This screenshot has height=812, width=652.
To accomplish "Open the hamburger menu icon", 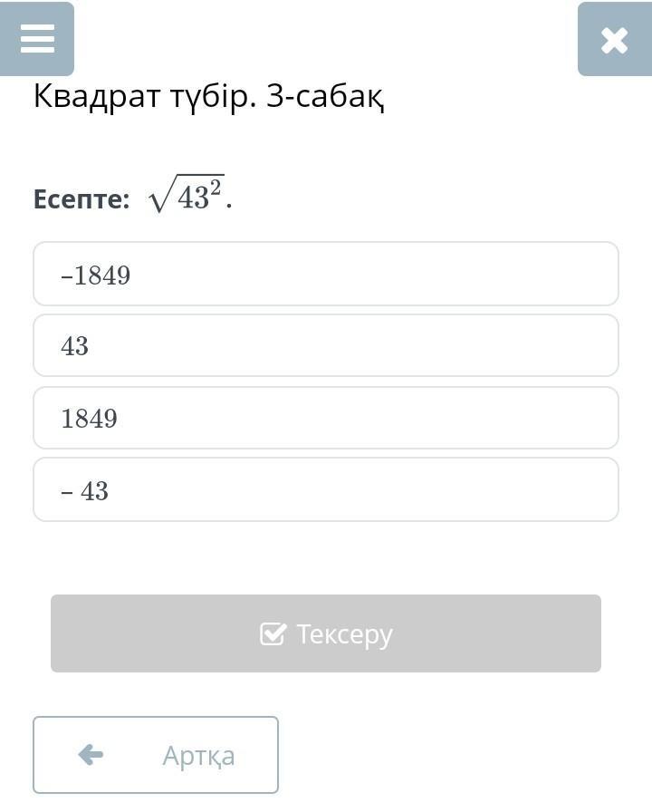I will click(x=37, y=39).
